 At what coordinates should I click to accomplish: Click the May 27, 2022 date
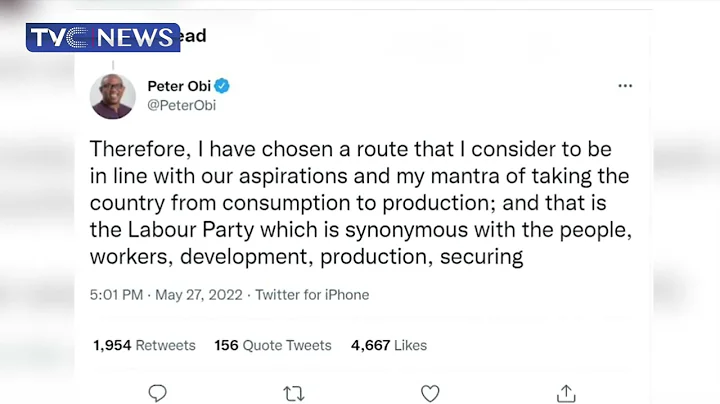pyautogui.click(x=198, y=295)
